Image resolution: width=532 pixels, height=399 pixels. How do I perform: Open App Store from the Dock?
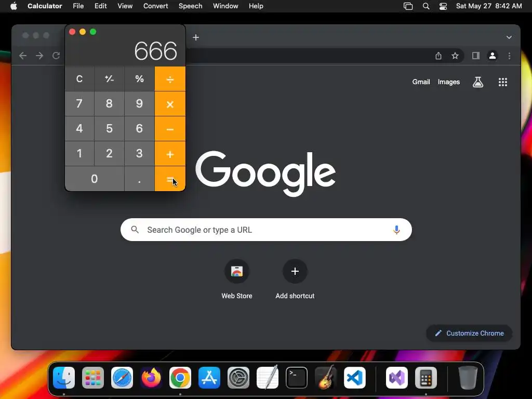(209, 378)
